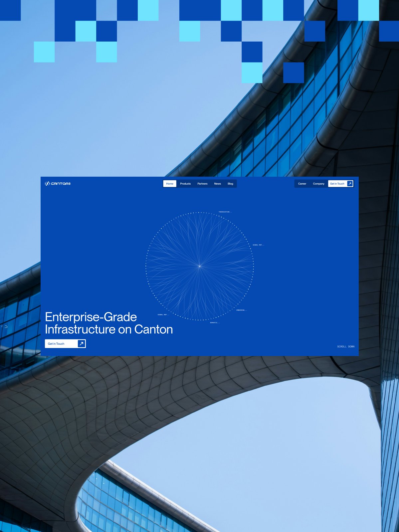
Task: Click the EMBEDDING label on the radial graph
Action: (242, 310)
